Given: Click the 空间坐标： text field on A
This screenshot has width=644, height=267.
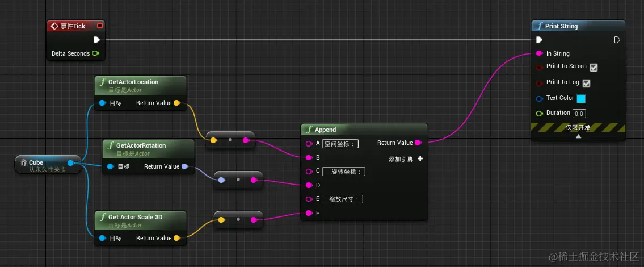Looking at the screenshot, I should pyautogui.click(x=340, y=144).
